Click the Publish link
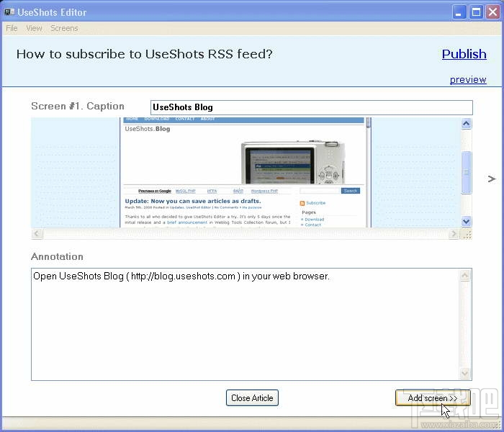504x432 pixels. point(464,54)
